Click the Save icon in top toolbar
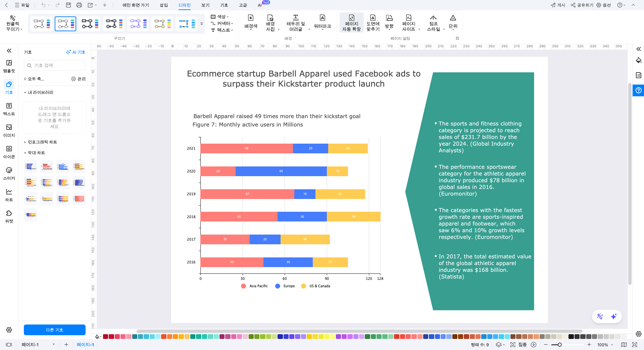This screenshot has height=350, width=644. tap(68, 5)
